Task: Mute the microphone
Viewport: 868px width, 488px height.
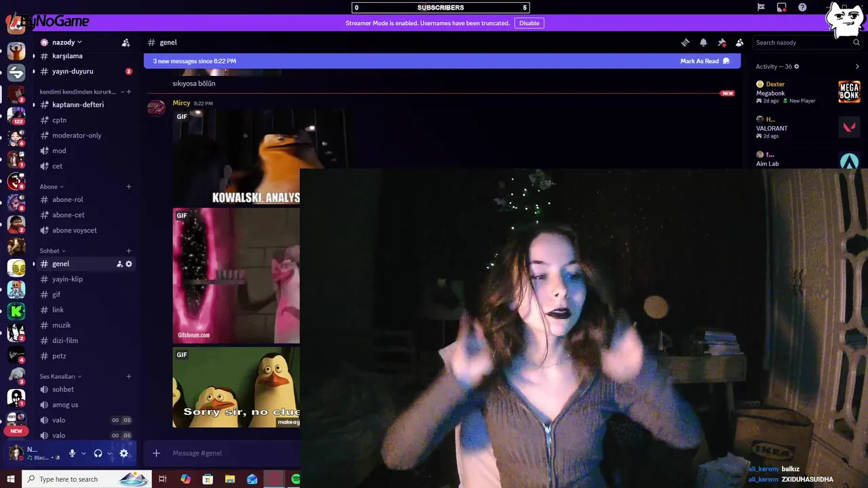Action: tap(72, 453)
